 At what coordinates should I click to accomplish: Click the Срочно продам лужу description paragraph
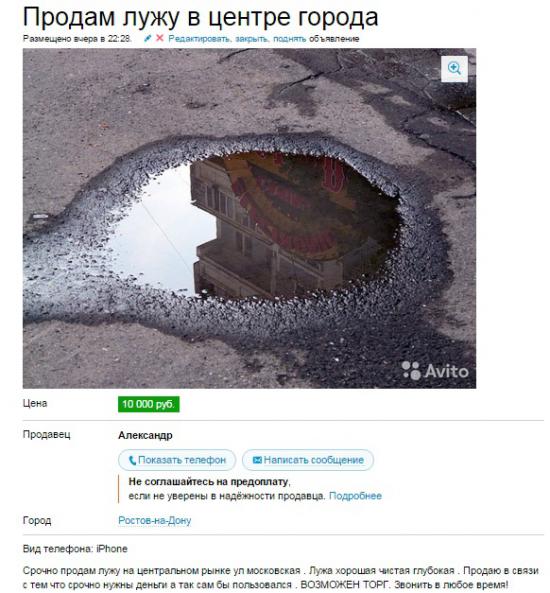tap(281, 577)
